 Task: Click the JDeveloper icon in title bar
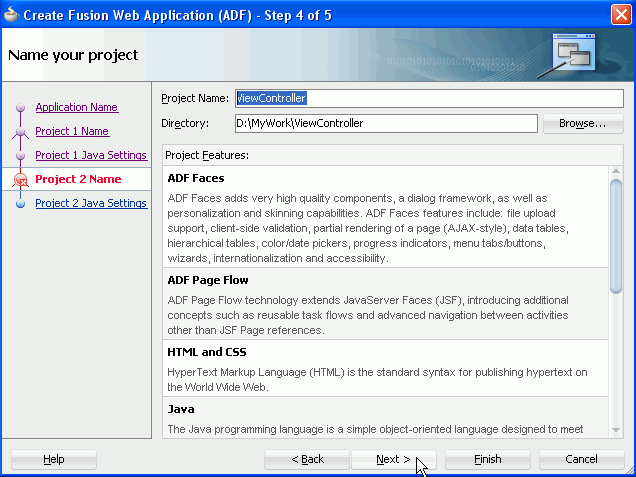coord(11,15)
